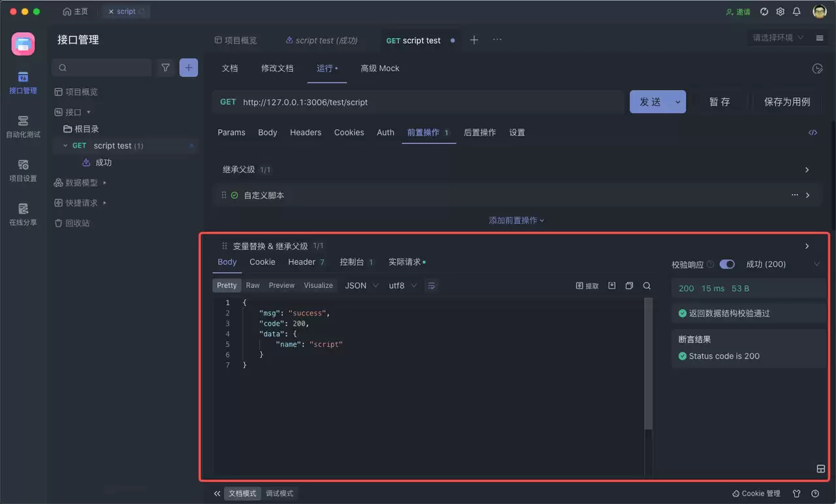Toggle response panel layout icon
The height and width of the screenshot is (504, 836).
pos(821,469)
